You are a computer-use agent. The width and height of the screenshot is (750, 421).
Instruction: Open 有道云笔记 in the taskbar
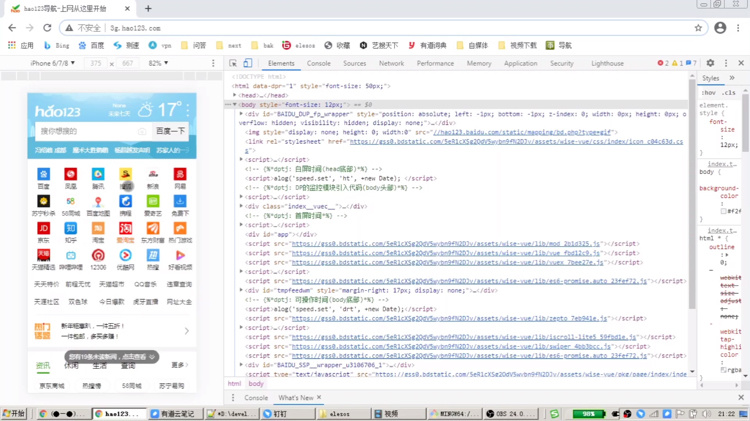(x=174, y=414)
